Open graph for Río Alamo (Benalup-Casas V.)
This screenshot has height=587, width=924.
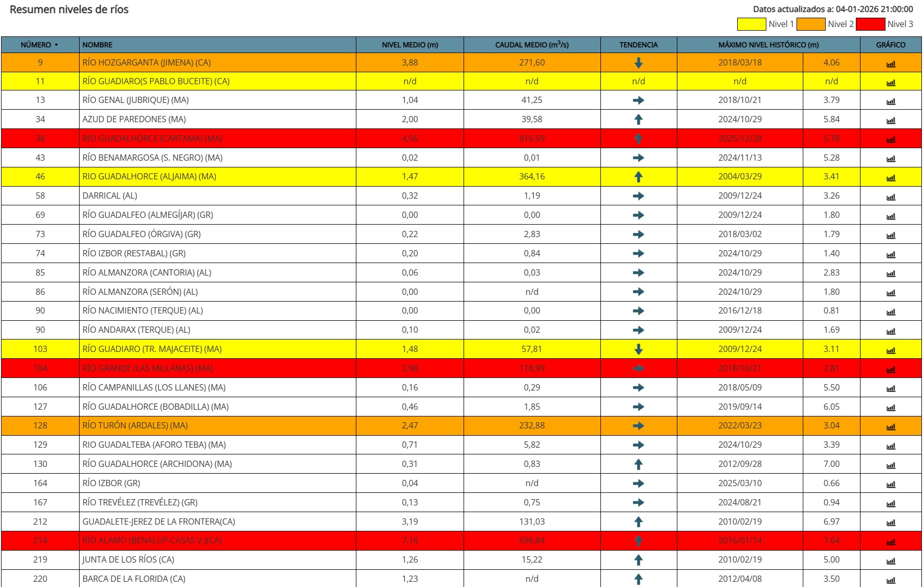point(891,542)
